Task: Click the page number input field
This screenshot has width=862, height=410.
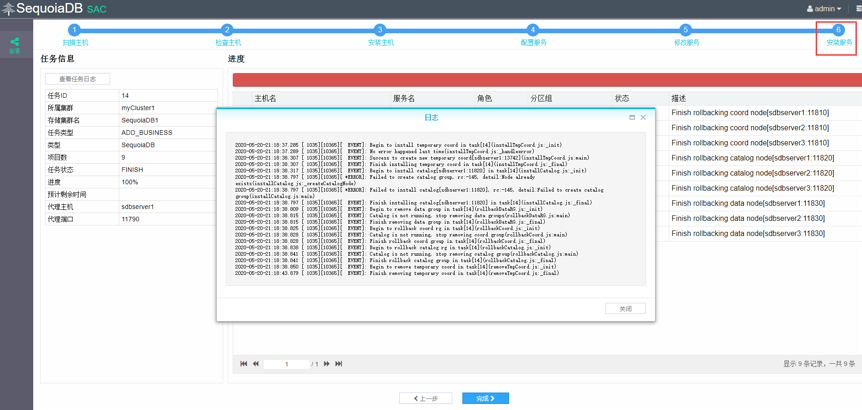Action: pos(288,364)
